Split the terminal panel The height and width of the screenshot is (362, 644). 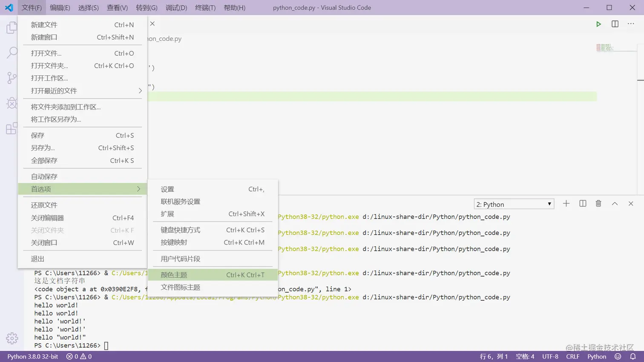(x=583, y=204)
